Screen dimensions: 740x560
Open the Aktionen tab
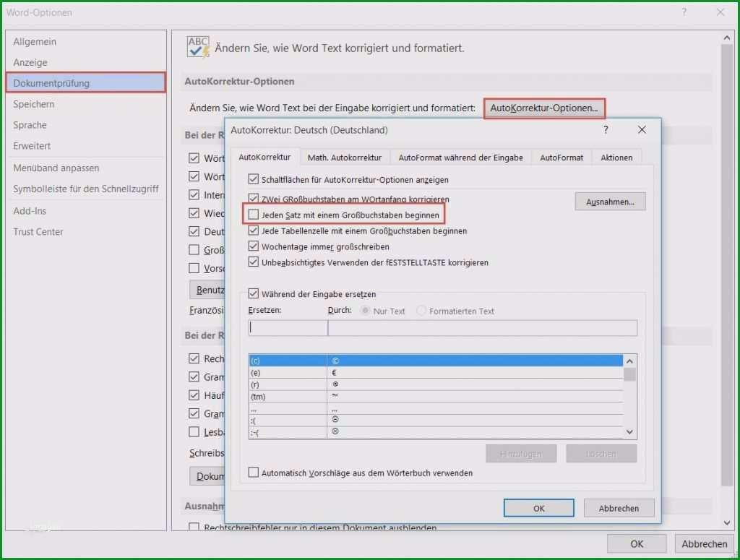coord(616,158)
